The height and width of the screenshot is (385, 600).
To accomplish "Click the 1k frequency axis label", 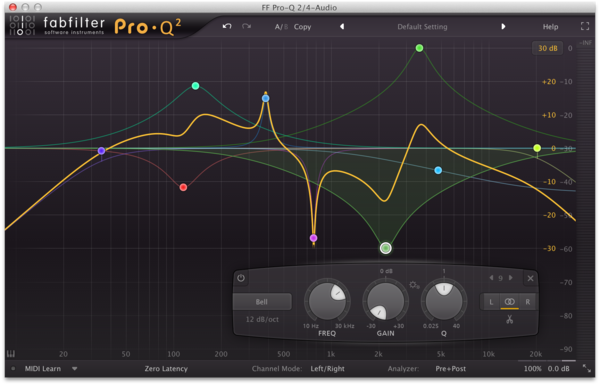I will (331, 354).
